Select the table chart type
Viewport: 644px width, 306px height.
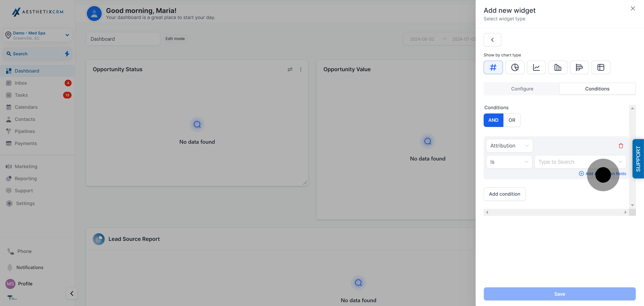(601, 67)
